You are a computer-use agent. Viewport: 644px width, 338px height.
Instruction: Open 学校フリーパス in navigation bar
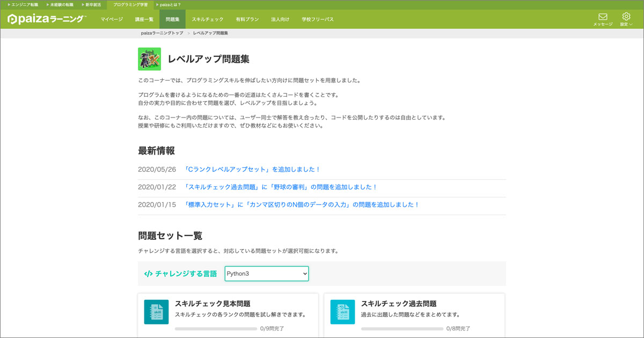[318, 19]
